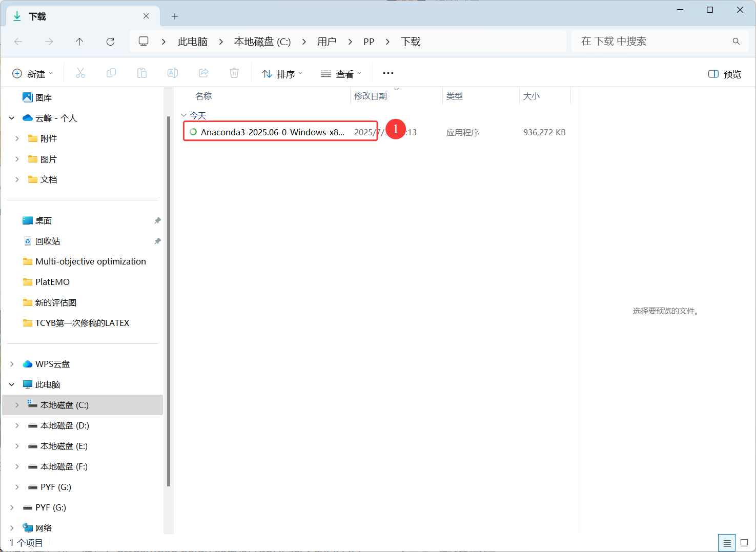Viewport: 756px width, 552px height.
Task: Click the Copy (复制) toolbar icon
Action: 111,73
